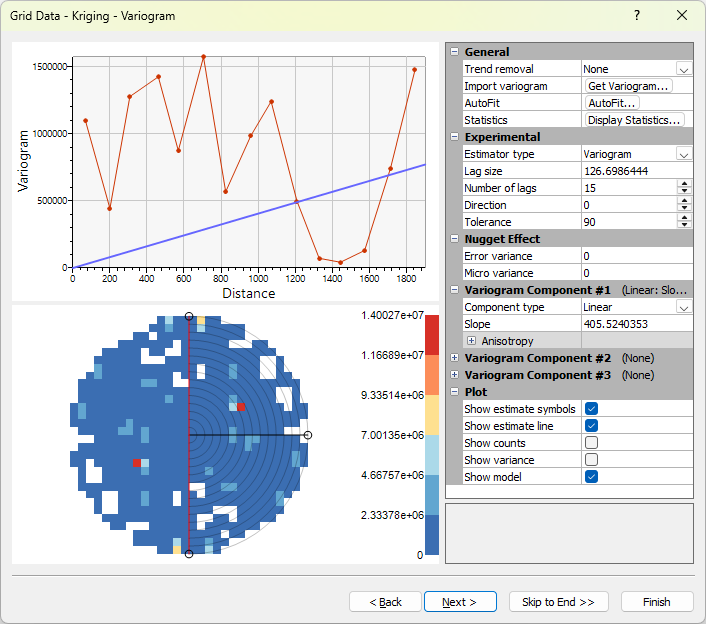The height and width of the screenshot is (624, 706).
Task: Click Display Statistics... button
Action: 634,120
